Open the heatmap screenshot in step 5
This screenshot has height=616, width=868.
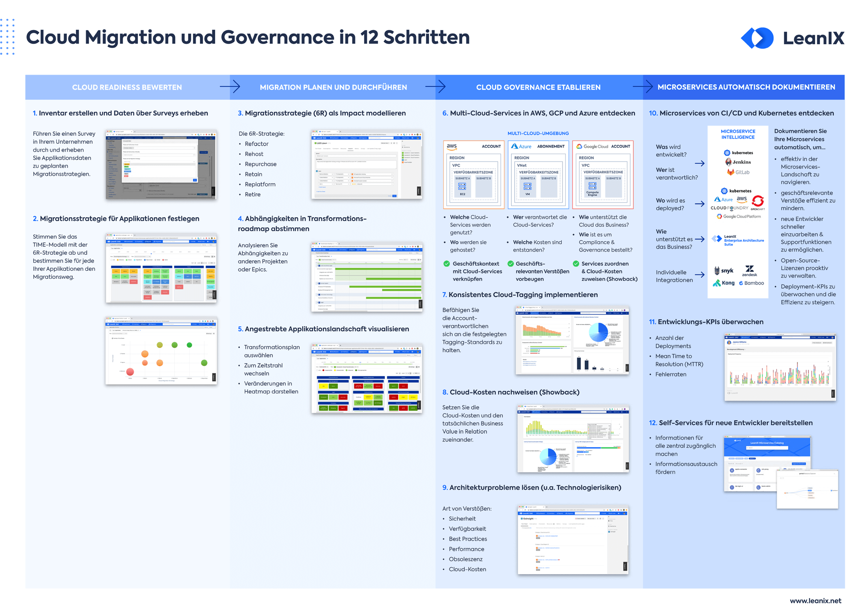366,378
